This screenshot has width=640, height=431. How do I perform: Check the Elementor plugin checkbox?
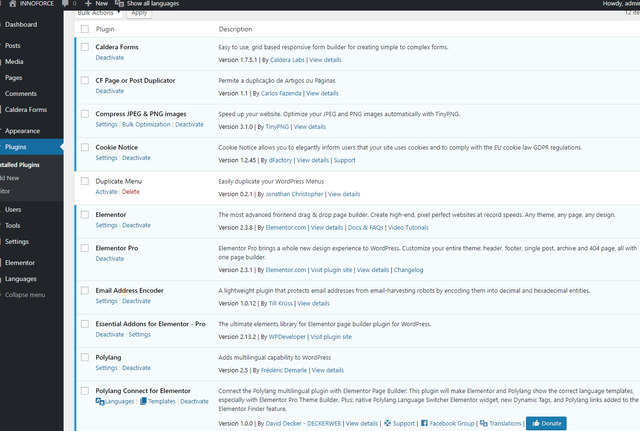(x=84, y=215)
